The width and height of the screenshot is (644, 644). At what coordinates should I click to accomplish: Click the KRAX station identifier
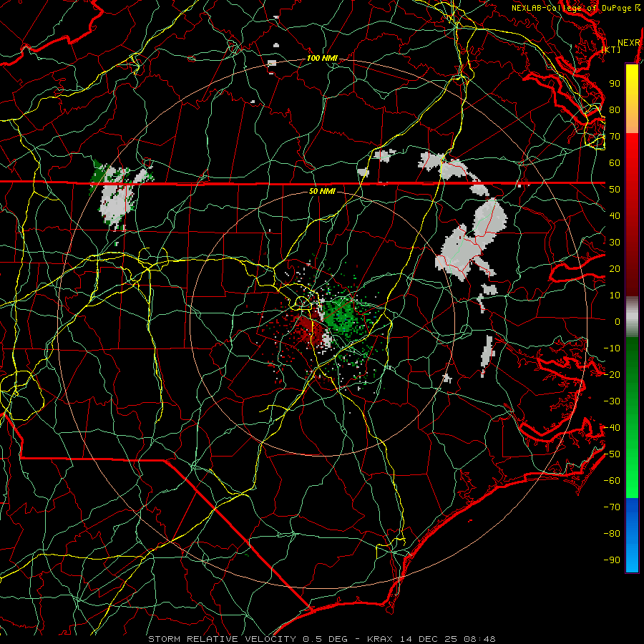pos(380,639)
